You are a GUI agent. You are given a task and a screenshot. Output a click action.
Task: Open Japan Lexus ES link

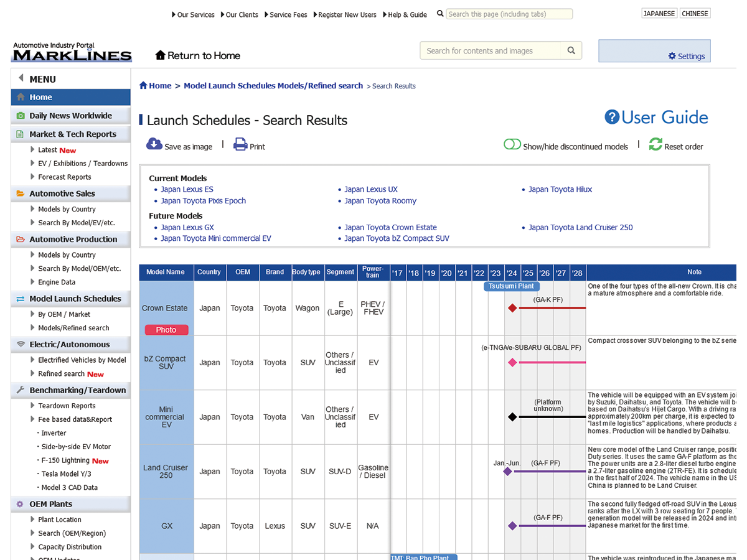pyautogui.click(x=187, y=190)
